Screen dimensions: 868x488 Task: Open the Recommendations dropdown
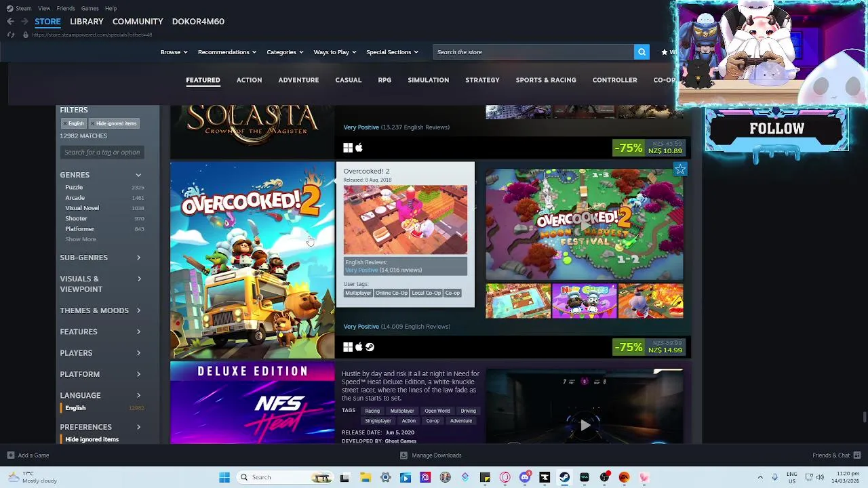(x=227, y=52)
